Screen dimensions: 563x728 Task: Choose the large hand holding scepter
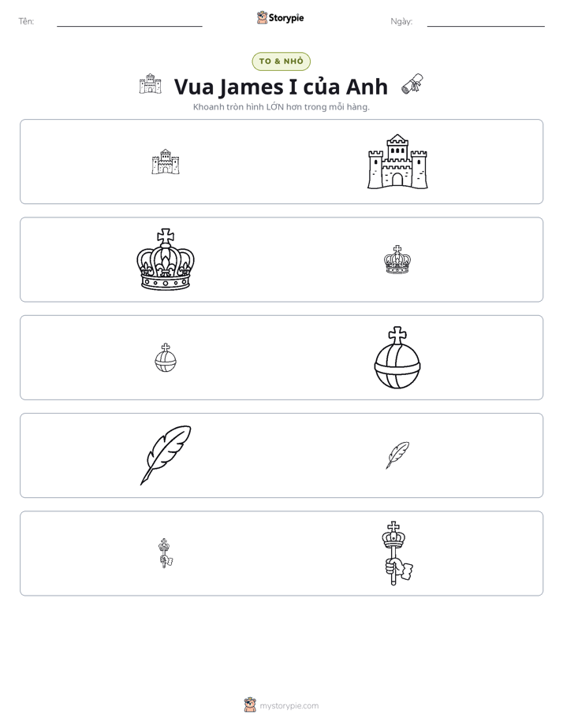(397, 553)
